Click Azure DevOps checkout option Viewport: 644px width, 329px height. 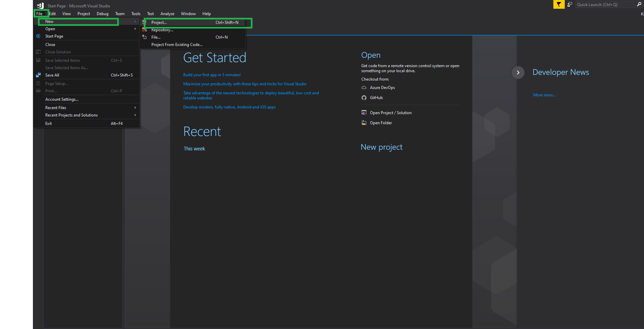point(382,88)
